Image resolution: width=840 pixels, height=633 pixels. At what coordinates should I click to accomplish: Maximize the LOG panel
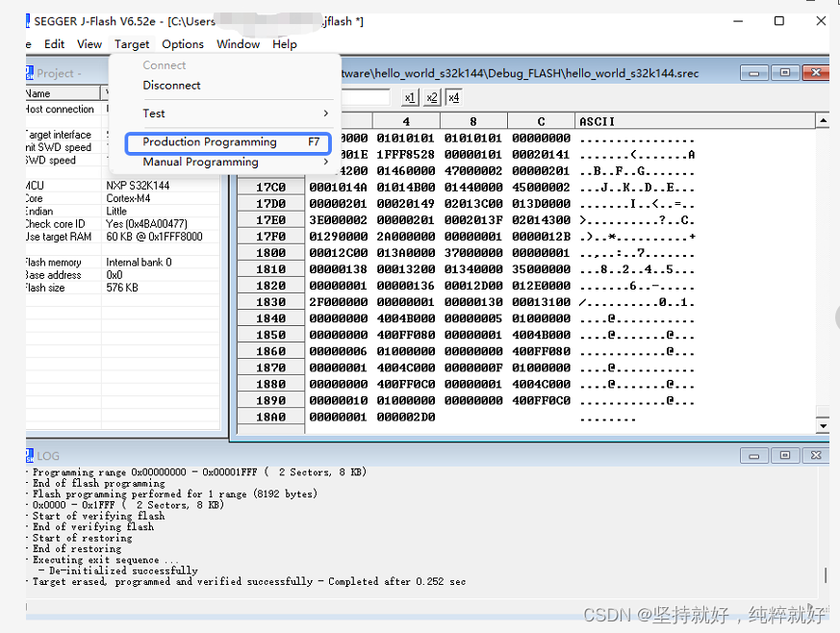(785, 455)
